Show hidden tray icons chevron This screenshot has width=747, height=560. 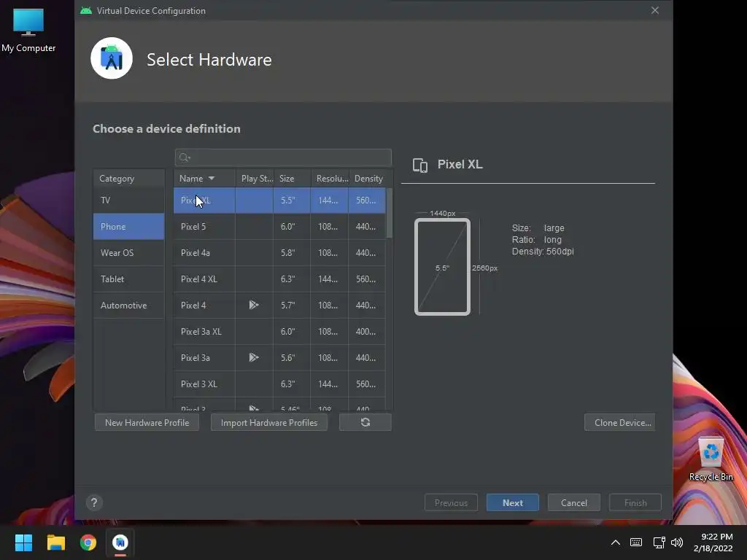pos(616,542)
